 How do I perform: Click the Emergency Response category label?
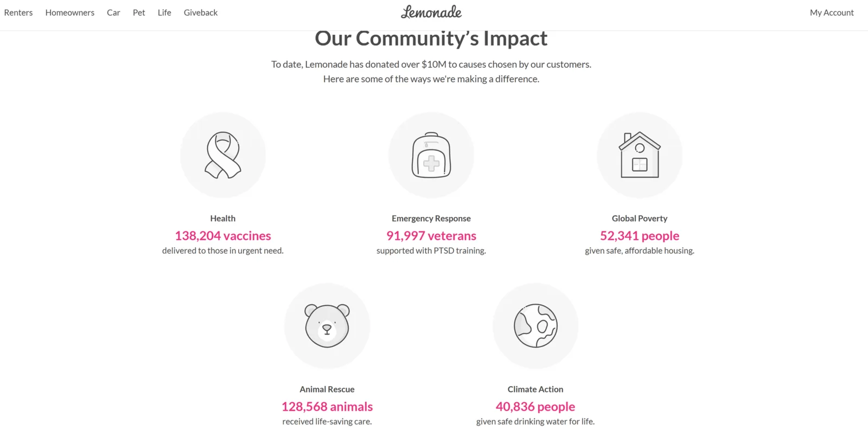pyautogui.click(x=431, y=219)
